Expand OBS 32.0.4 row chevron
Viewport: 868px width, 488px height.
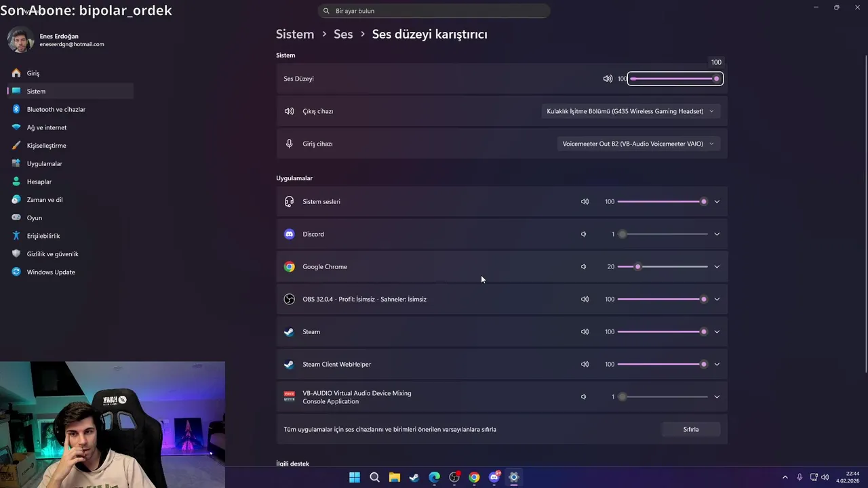[717, 299]
